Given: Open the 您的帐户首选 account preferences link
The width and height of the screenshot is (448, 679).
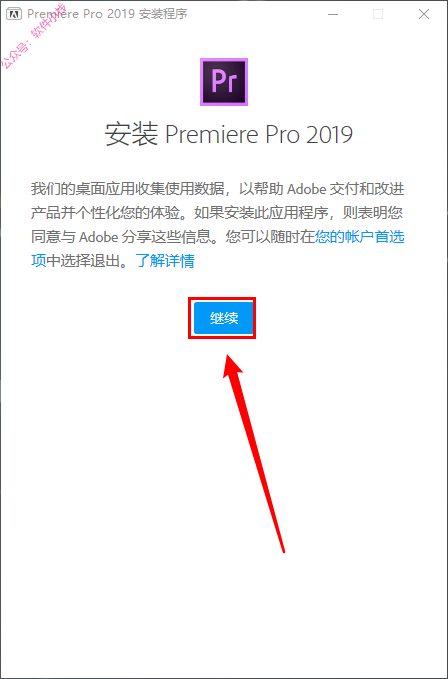Looking at the screenshot, I should pyautogui.click(x=360, y=237).
